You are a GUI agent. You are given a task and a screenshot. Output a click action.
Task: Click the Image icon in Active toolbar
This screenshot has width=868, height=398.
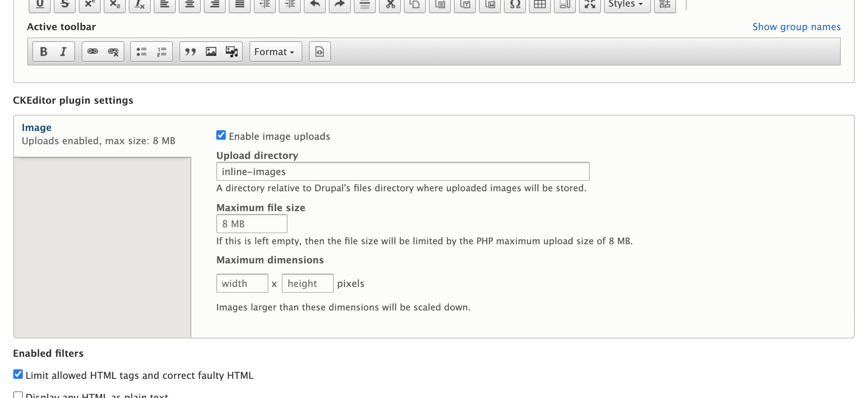pyautogui.click(x=210, y=51)
